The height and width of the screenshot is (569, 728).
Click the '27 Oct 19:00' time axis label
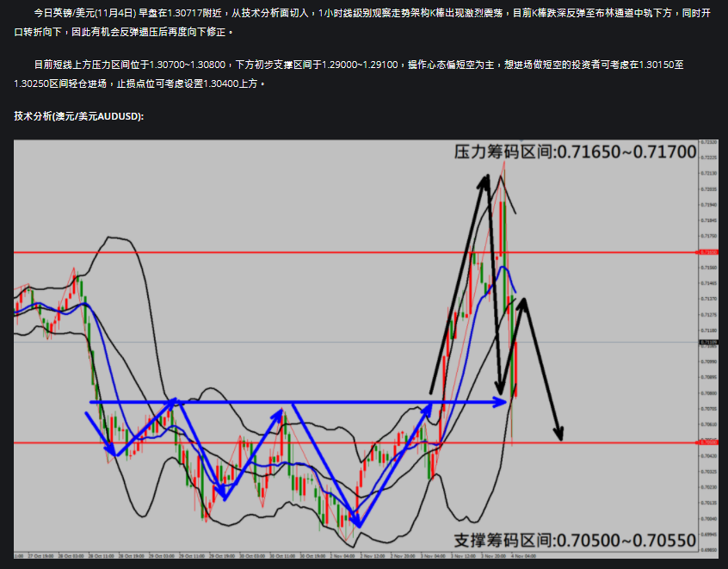pos(40,556)
